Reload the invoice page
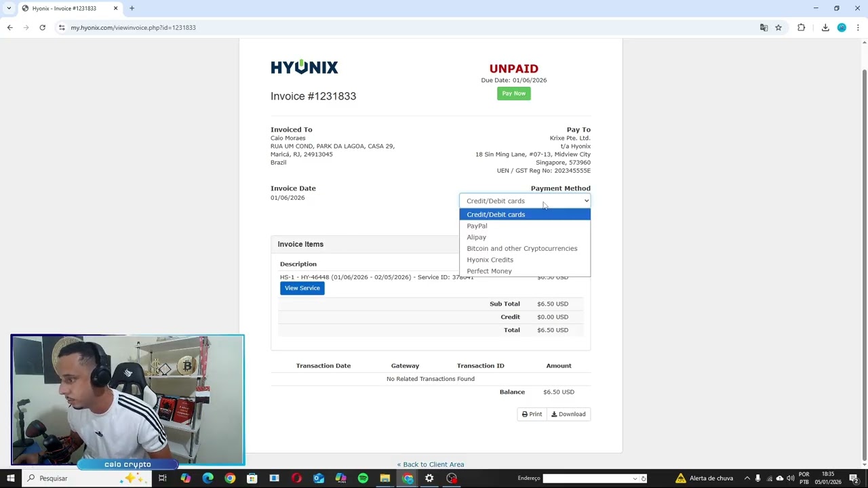Screen dimensions: 868x488 point(42,27)
